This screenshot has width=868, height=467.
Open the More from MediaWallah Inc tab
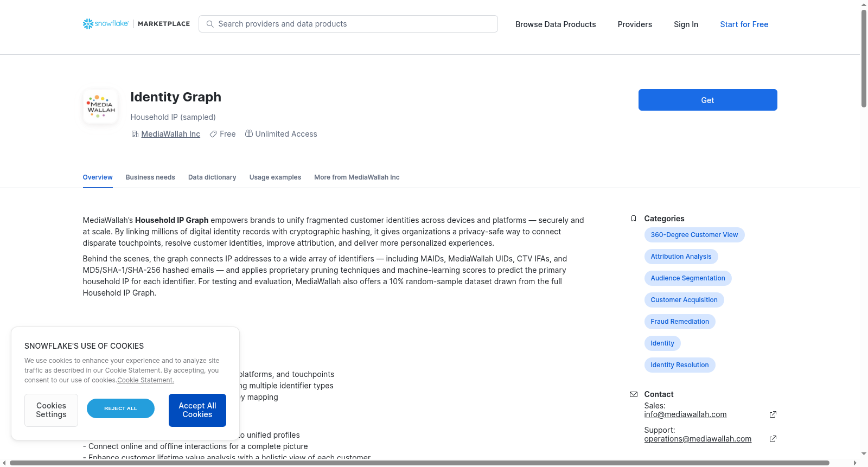pyautogui.click(x=356, y=177)
